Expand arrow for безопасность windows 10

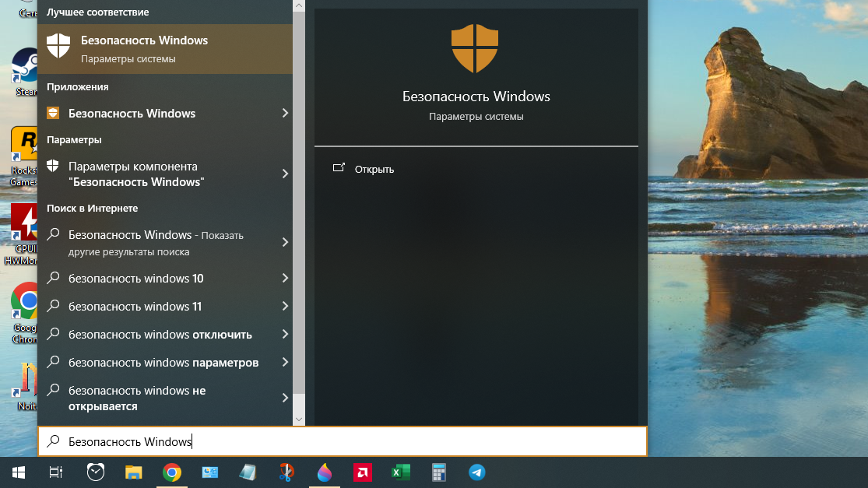tap(285, 278)
